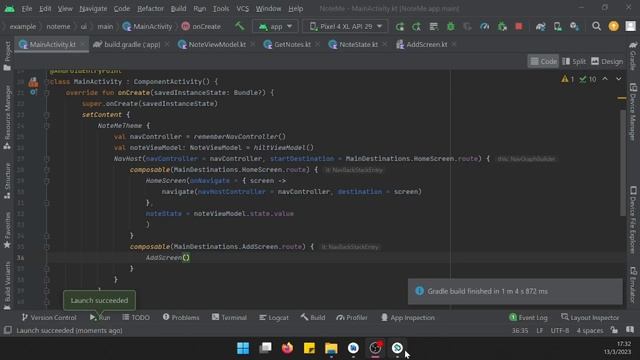Click the Apply Code Changes icon
Viewport: 640px width, 360px height.
tap(433, 27)
